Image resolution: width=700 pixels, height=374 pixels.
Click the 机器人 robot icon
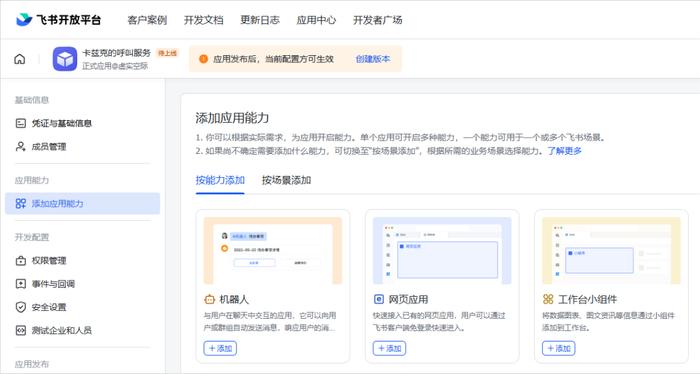click(209, 299)
